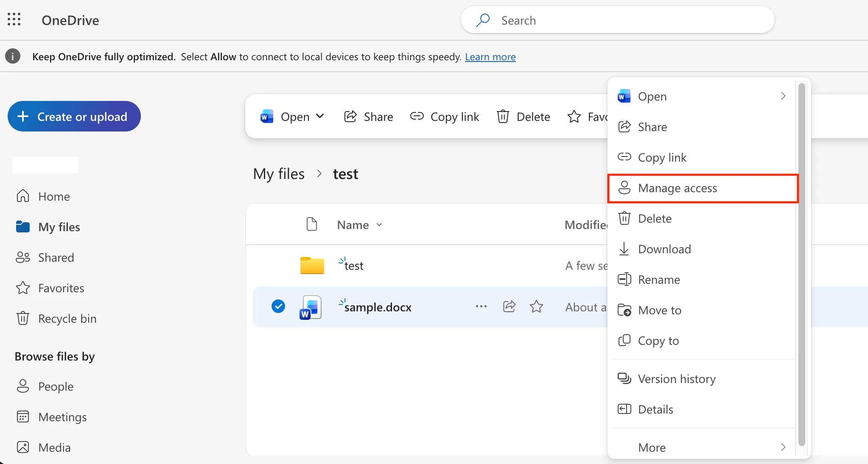The height and width of the screenshot is (464, 868).
Task: Expand the More submenu arrow
Action: pos(783,447)
